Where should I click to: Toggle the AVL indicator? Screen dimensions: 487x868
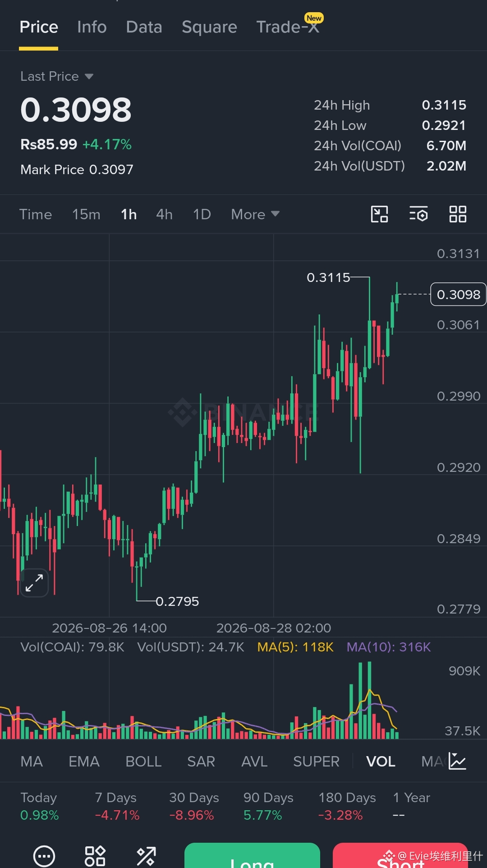click(x=254, y=762)
